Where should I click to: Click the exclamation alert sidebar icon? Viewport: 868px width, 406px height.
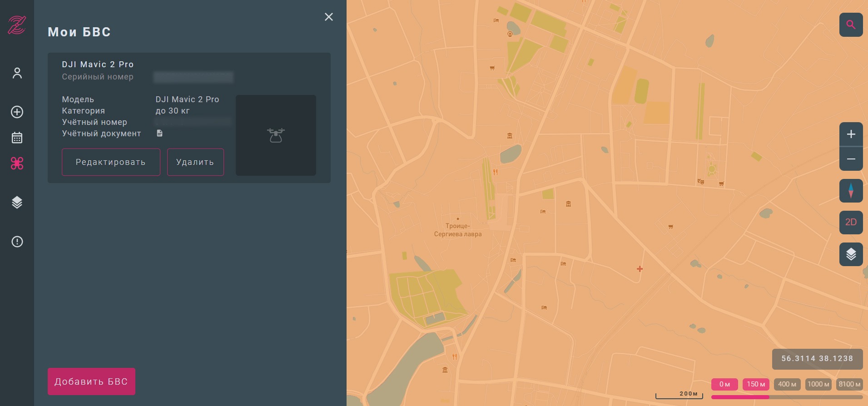(x=17, y=242)
